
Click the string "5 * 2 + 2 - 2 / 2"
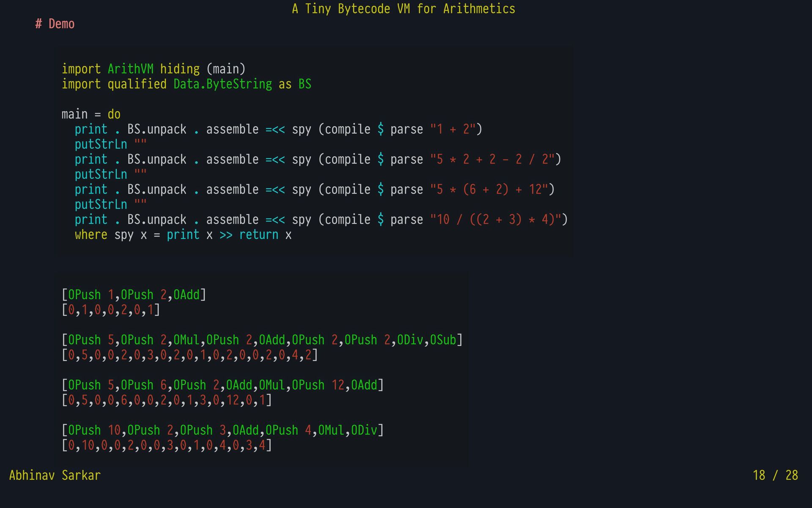pos(492,160)
